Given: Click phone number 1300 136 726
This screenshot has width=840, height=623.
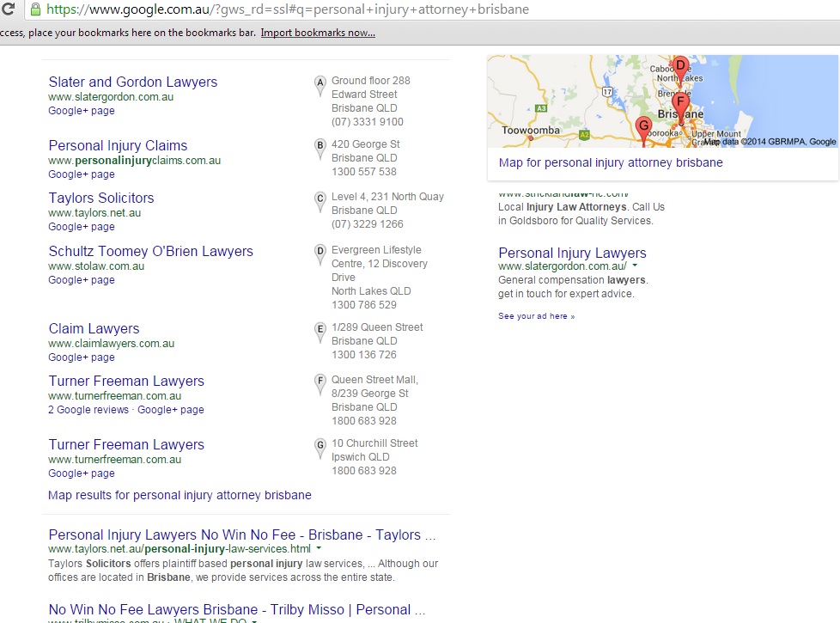Looking at the screenshot, I should pos(364,355).
